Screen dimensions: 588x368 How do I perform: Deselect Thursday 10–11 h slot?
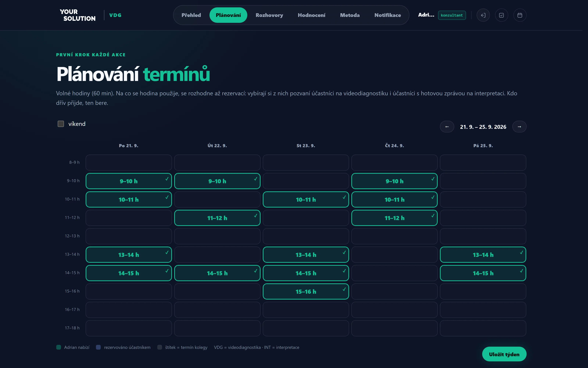pyautogui.click(x=394, y=199)
